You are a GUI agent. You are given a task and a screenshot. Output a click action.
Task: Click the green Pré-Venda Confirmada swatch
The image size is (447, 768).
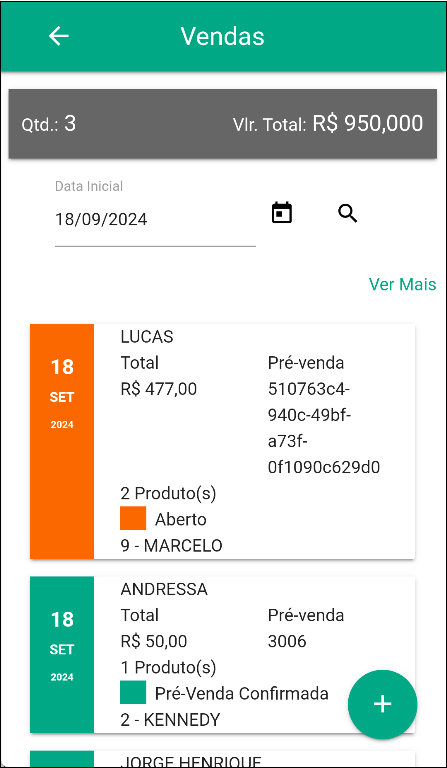133,692
